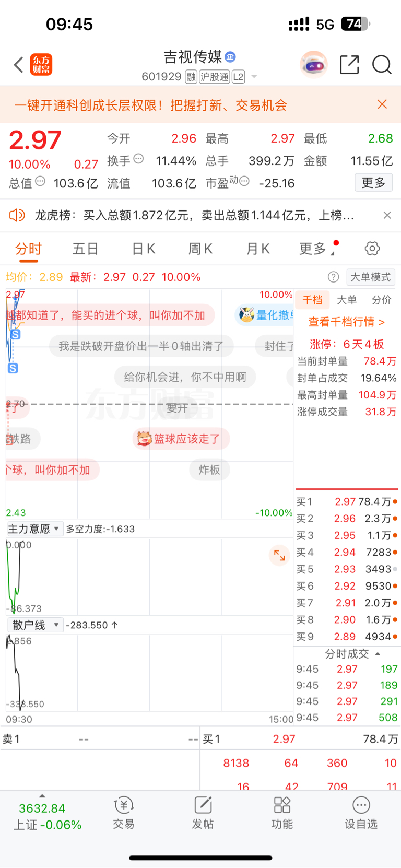Select the 分价 tab

(x=382, y=300)
